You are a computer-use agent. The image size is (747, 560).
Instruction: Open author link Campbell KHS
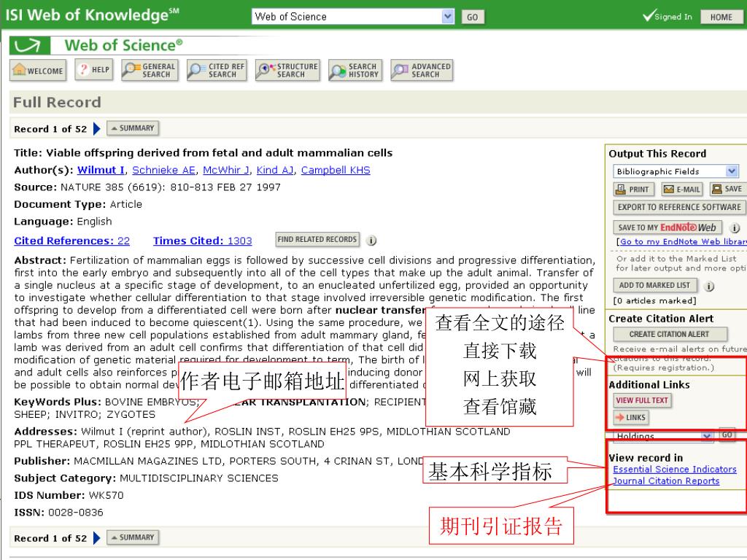pos(336,170)
